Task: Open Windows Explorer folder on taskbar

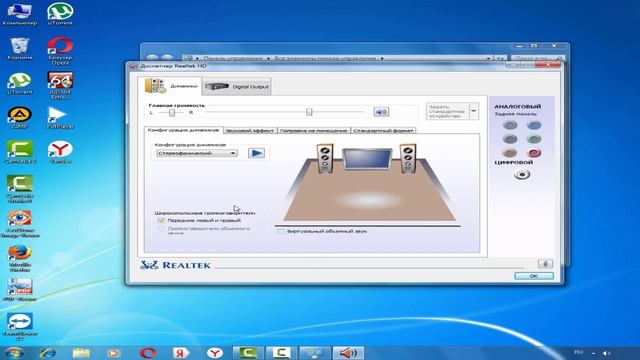Action: (x=81, y=353)
